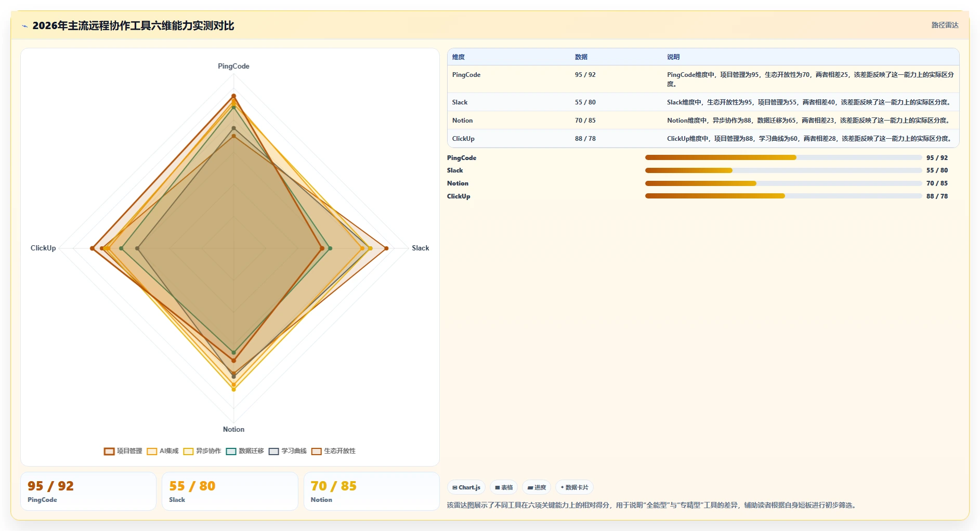Toggle the 生态开放性 legend entry
Screen dimensions: 980x531
click(x=333, y=451)
